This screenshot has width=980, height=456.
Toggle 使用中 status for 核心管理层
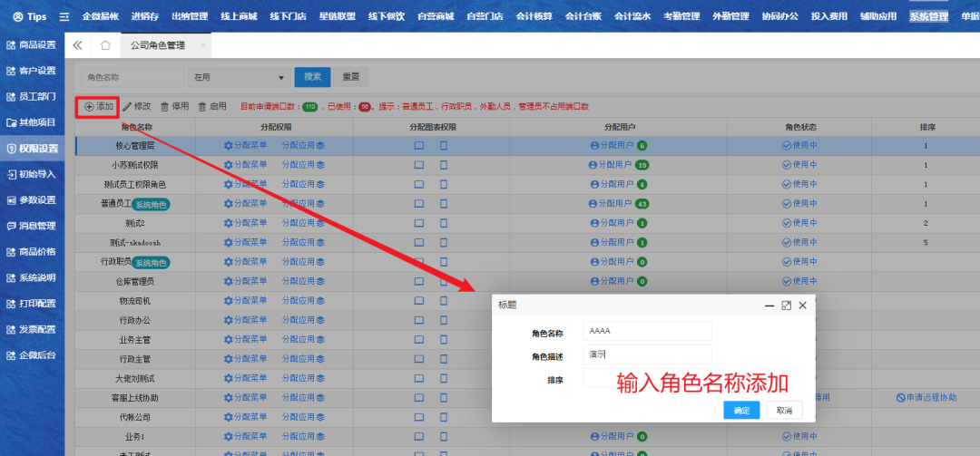(x=787, y=145)
